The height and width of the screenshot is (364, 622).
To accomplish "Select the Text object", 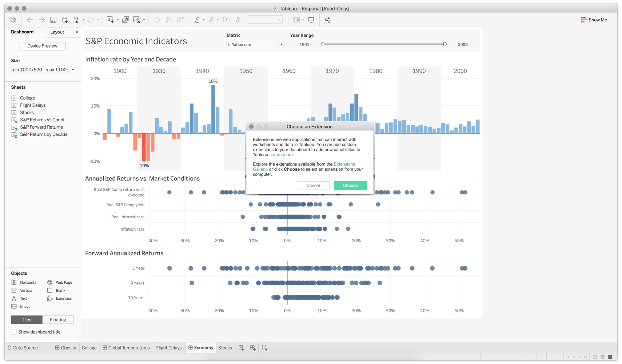I will pyautogui.click(x=19, y=298).
